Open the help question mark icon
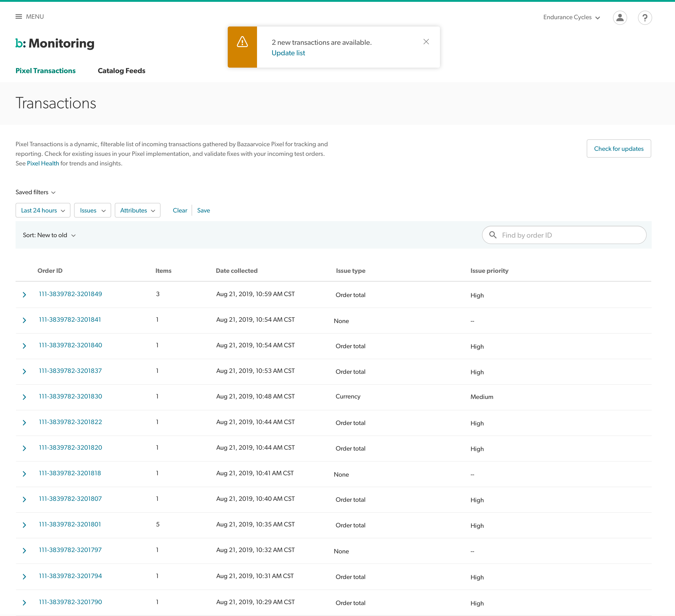Viewport: 675px width, 616px height. coord(645,17)
